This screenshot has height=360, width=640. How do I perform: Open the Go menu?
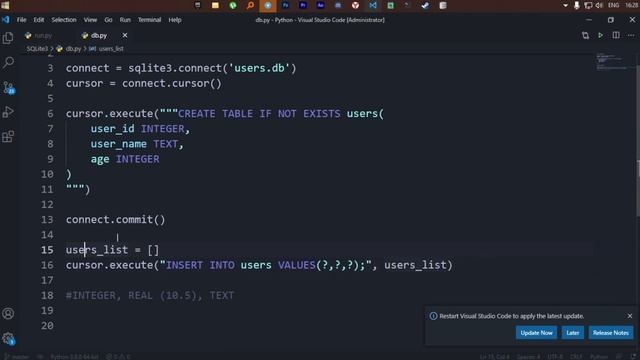108,20
